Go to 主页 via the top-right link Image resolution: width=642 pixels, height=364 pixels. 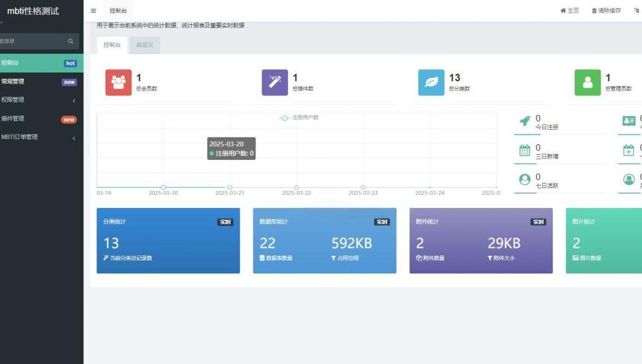point(569,9)
